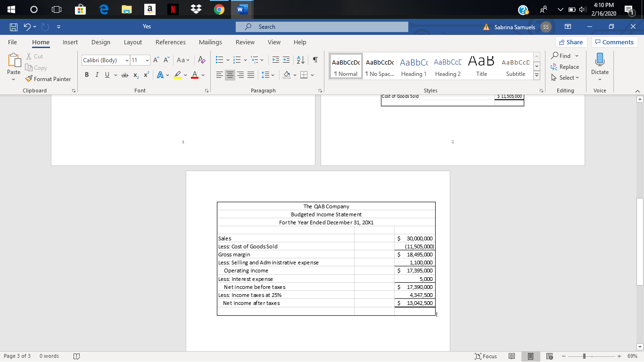Save the document from Quick Access Toolbar
644x362 pixels.
point(14,27)
